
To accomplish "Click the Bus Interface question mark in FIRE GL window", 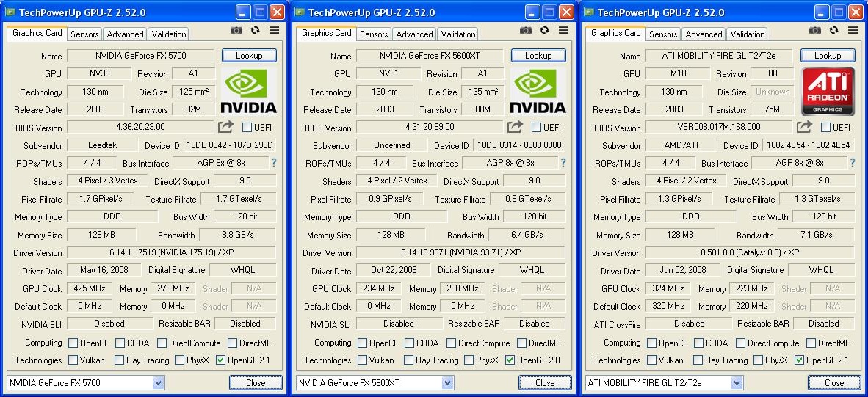I will click(x=853, y=163).
